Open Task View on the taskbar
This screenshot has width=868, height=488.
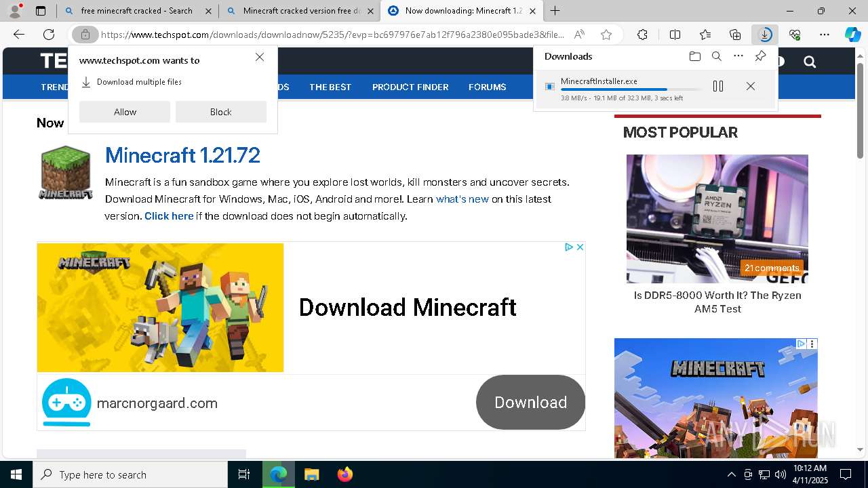tap(244, 474)
